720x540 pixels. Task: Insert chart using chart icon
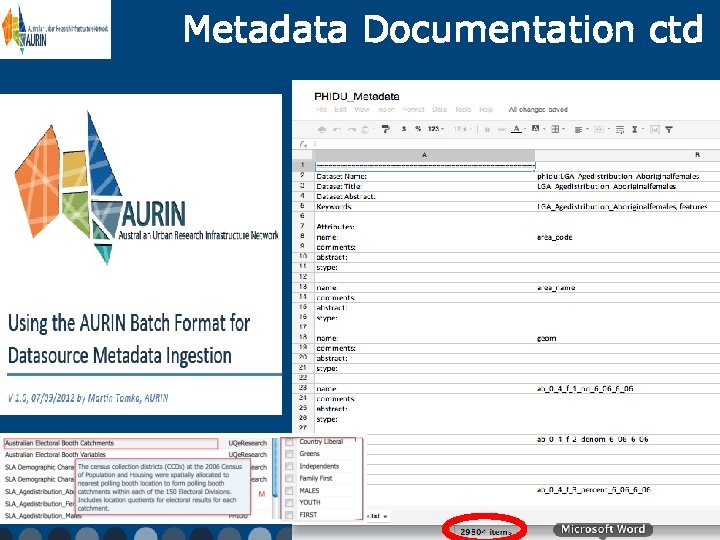[655, 129]
